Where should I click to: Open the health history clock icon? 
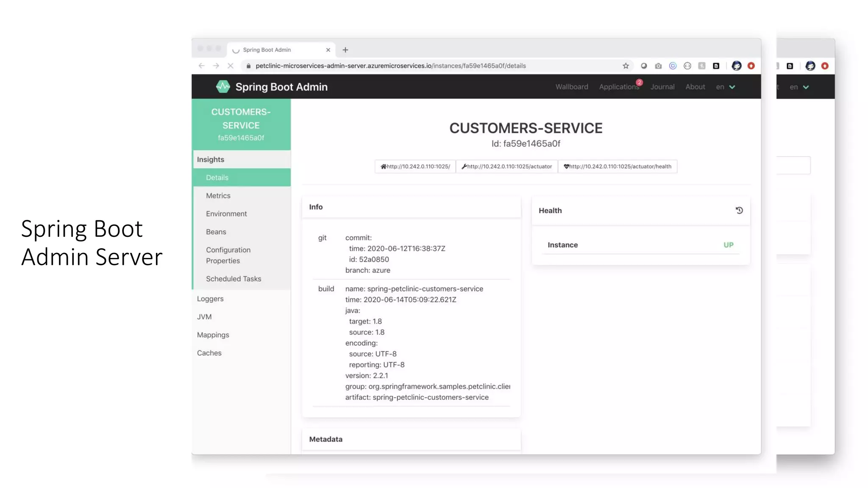coord(739,210)
